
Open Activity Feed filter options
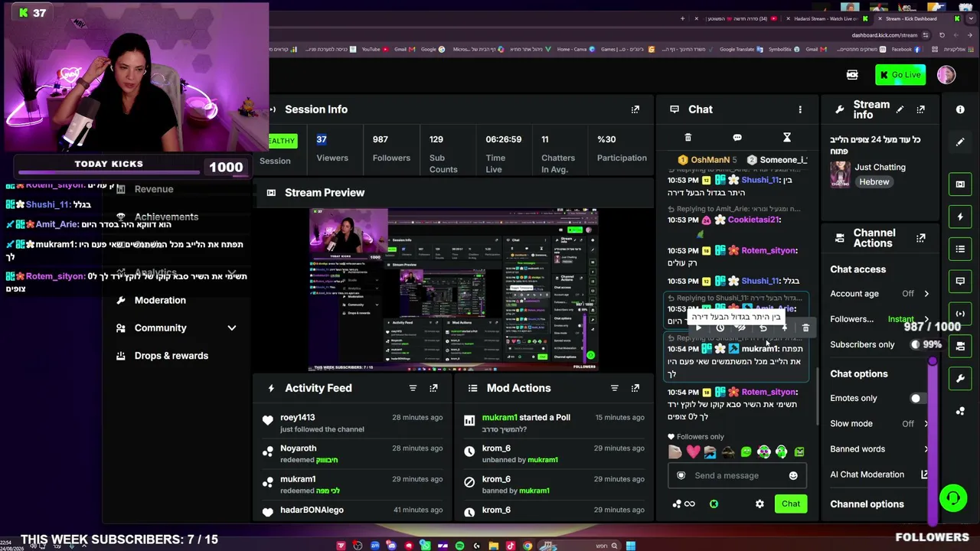click(413, 388)
